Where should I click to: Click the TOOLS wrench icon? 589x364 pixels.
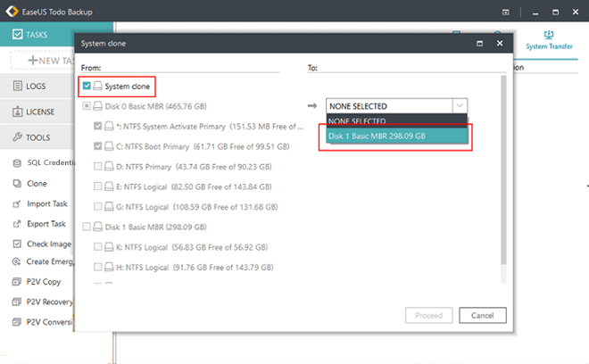(x=17, y=136)
